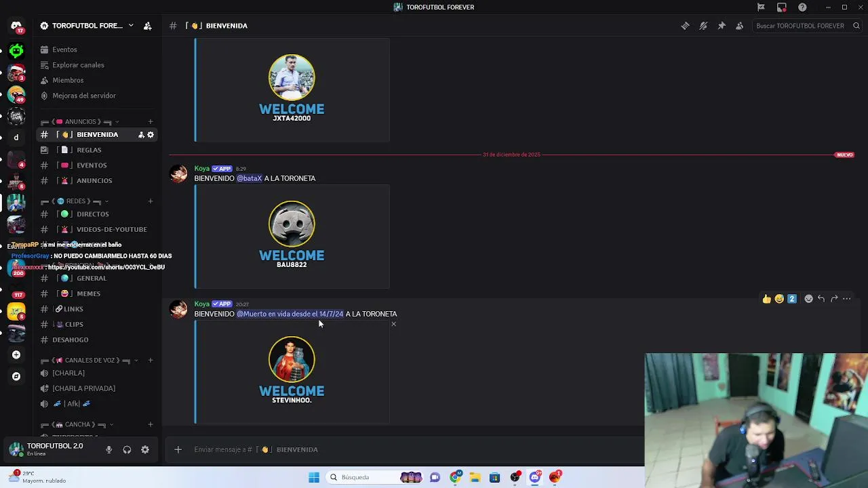Viewport: 868px width, 488px height.
Task: Open TOROFUTBOL FOREVER server dropdown
Action: click(x=87, y=26)
